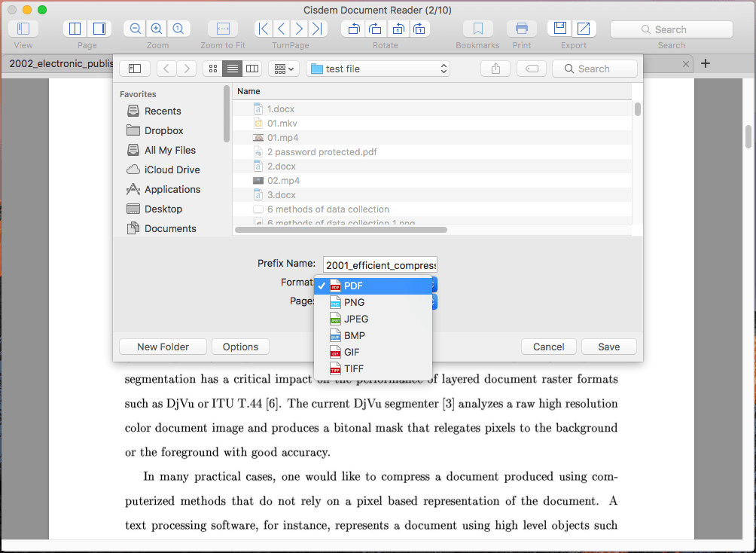This screenshot has height=553, width=756.
Task: Jump to the last page with TurnPage icon
Action: point(317,29)
